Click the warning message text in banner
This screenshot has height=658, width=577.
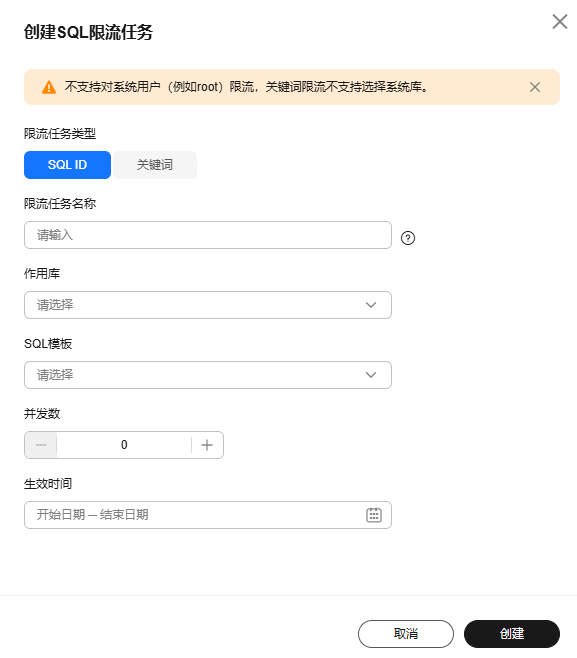click(x=246, y=87)
